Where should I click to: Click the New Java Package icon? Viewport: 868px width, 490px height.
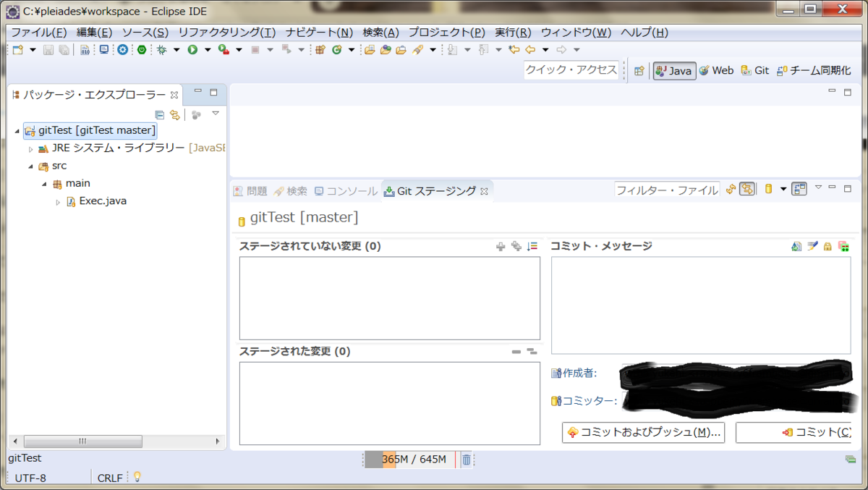(320, 50)
